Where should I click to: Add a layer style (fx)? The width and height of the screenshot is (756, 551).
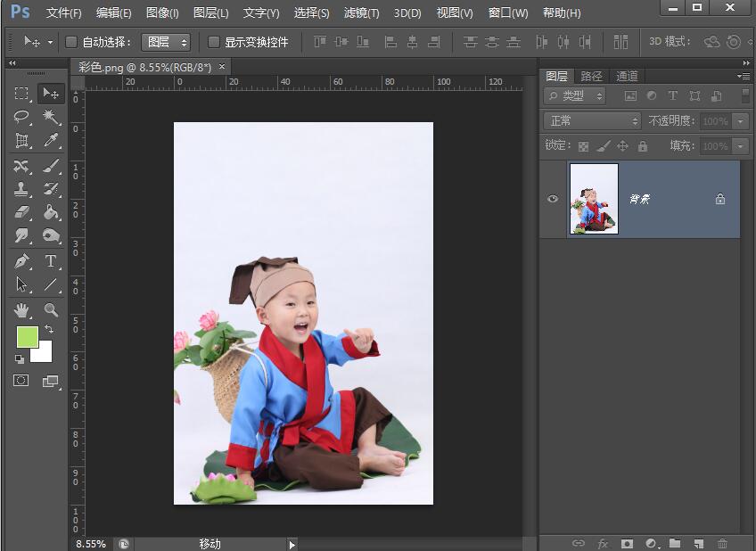click(603, 543)
